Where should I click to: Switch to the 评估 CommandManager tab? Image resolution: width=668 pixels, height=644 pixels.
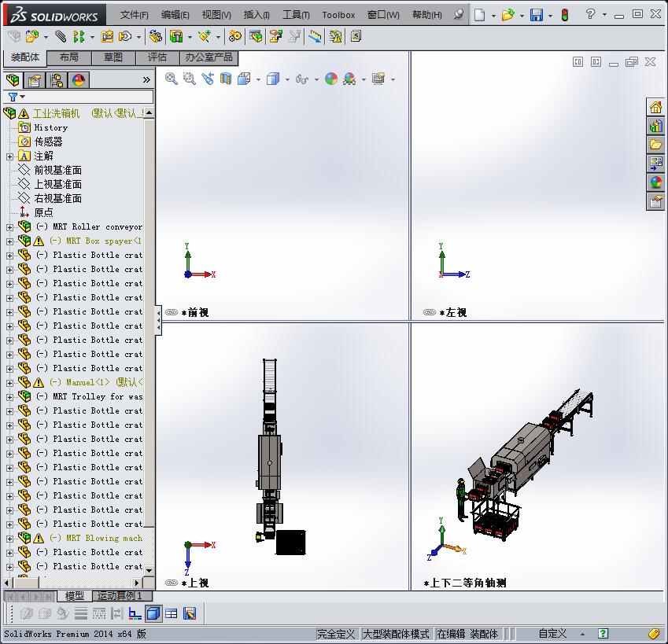click(157, 57)
